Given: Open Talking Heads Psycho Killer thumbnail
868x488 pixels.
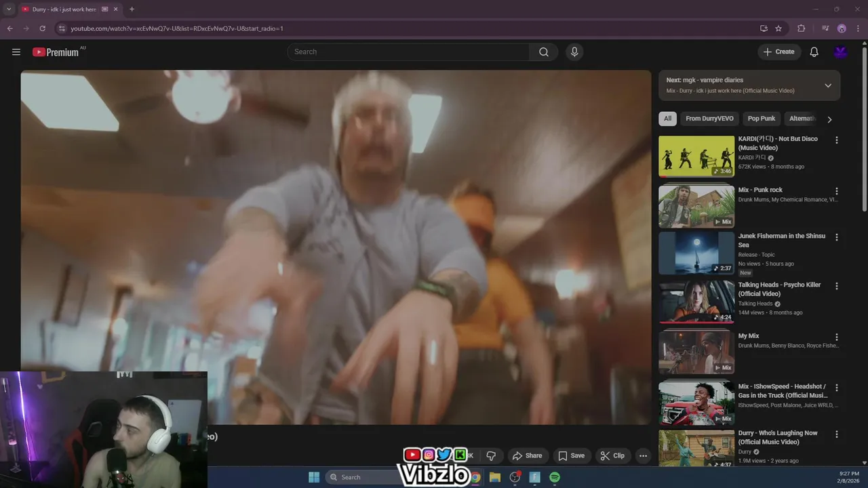Looking at the screenshot, I should [696, 302].
